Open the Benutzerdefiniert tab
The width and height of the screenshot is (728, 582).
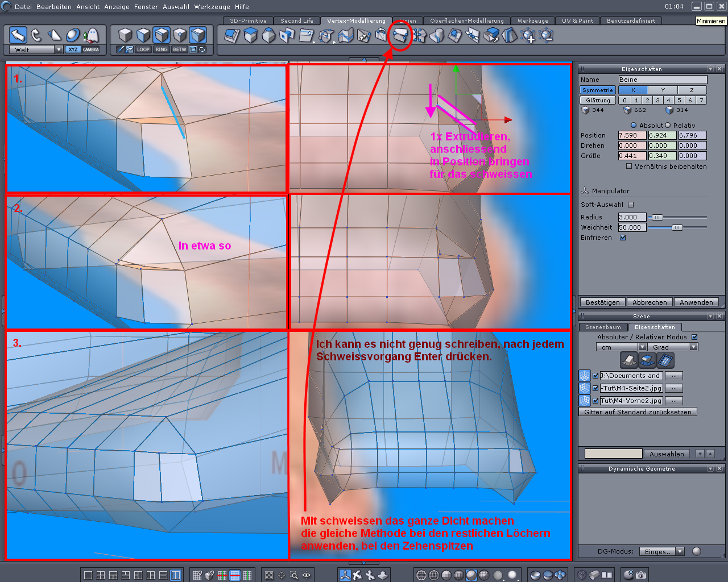click(631, 21)
